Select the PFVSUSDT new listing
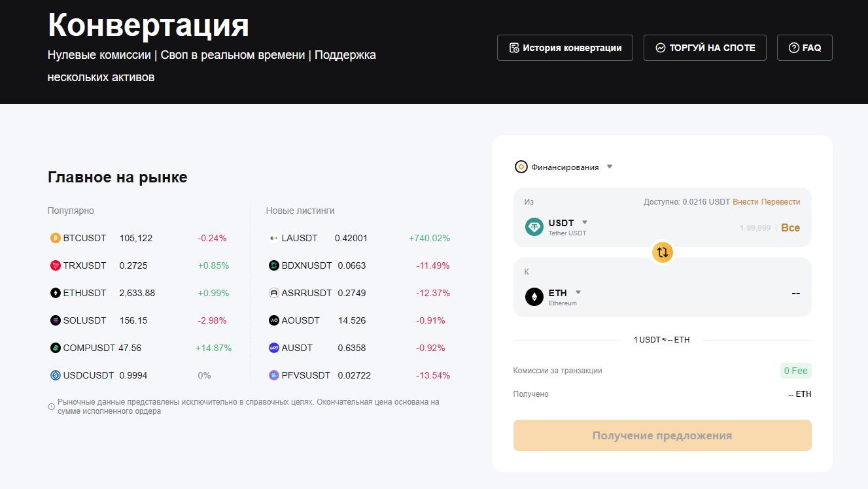 (x=359, y=375)
